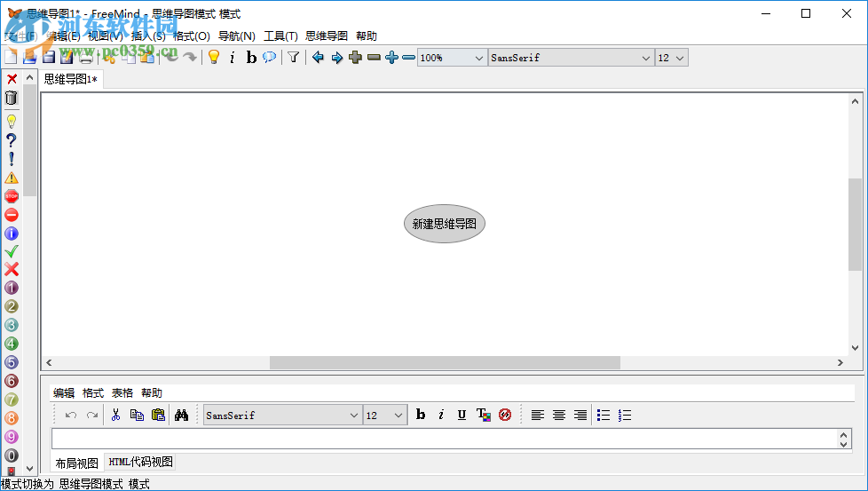Add the question mark icon from sidebar

(12, 140)
